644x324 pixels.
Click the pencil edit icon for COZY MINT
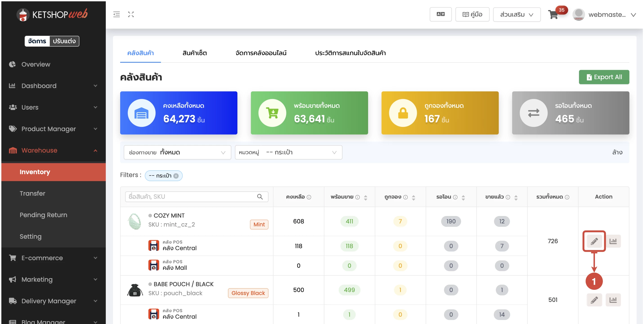pyautogui.click(x=594, y=241)
